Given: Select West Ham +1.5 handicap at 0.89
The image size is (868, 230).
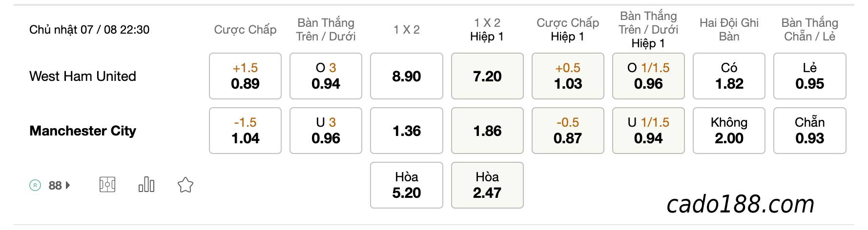Looking at the screenshot, I should pyautogui.click(x=245, y=76).
